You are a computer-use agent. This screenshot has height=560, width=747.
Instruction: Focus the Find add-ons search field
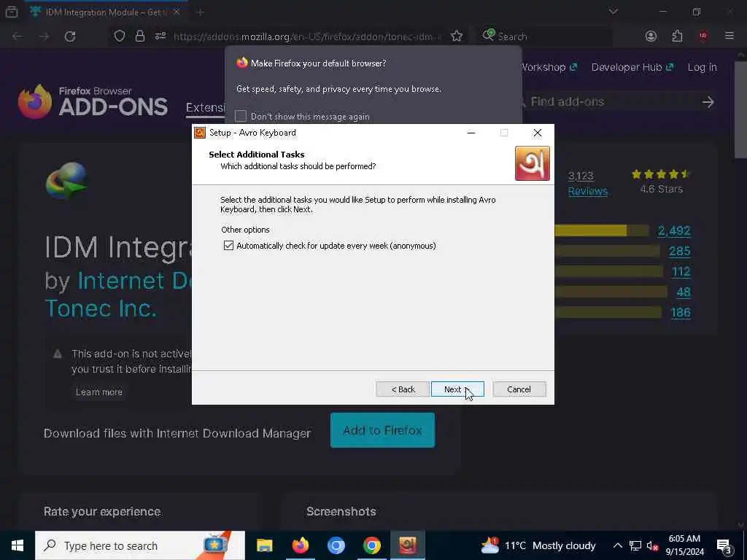610,102
